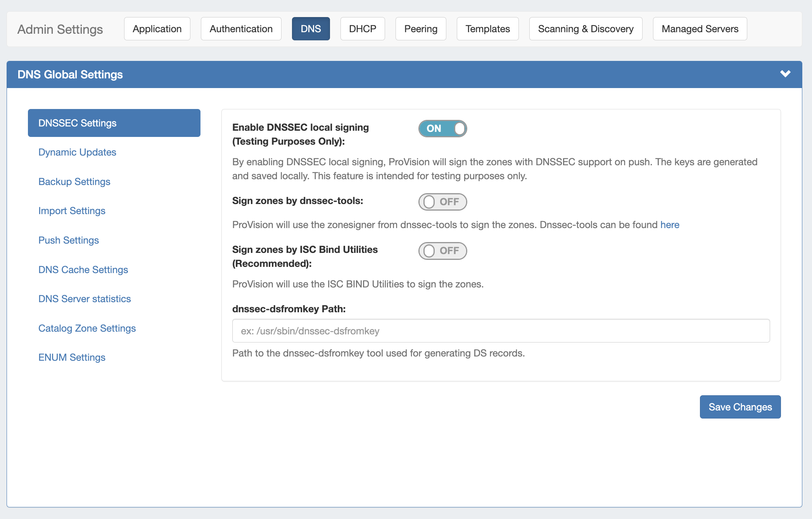Click the Save Changes button
The width and height of the screenshot is (812, 519).
point(740,407)
